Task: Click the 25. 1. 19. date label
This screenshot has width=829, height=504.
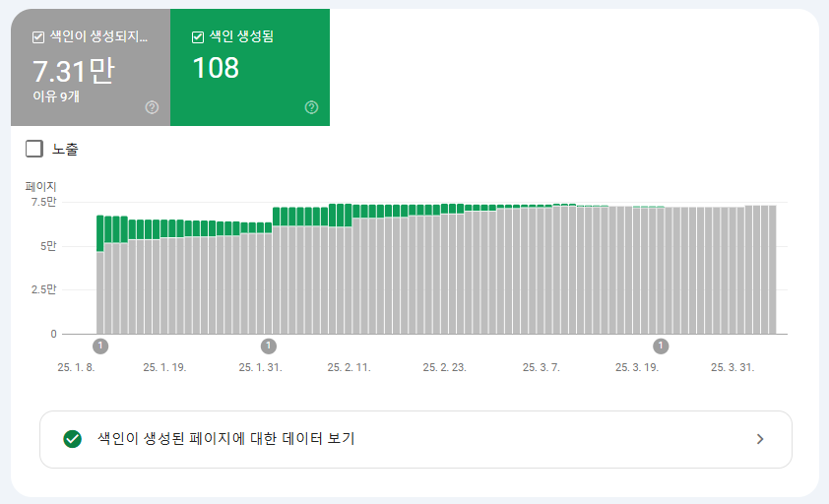Action: pyautogui.click(x=164, y=367)
